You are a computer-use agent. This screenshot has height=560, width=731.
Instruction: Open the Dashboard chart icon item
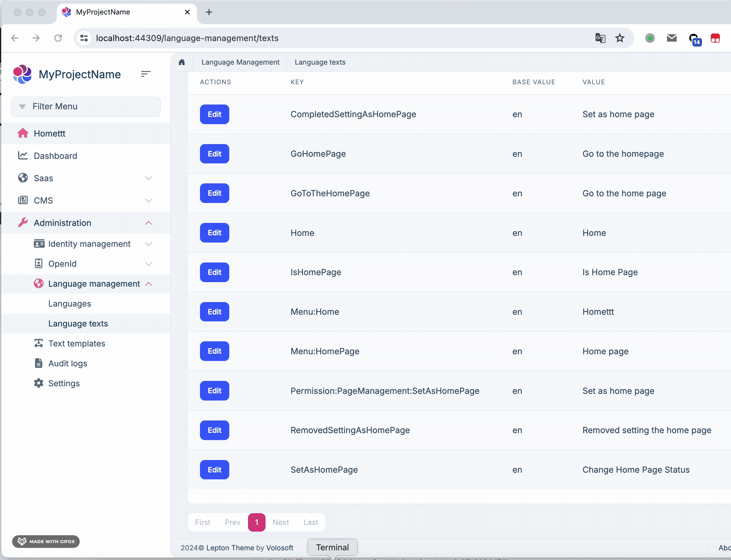[55, 156]
